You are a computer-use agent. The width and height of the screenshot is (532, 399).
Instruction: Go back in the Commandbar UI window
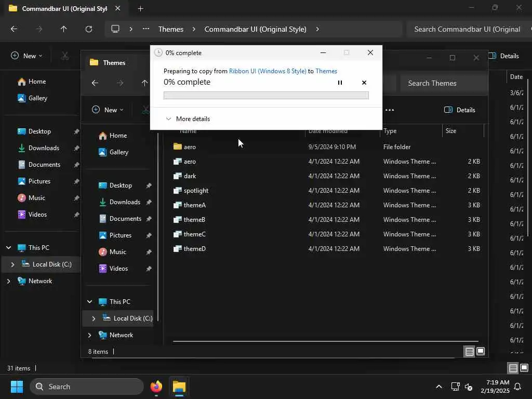(14, 29)
